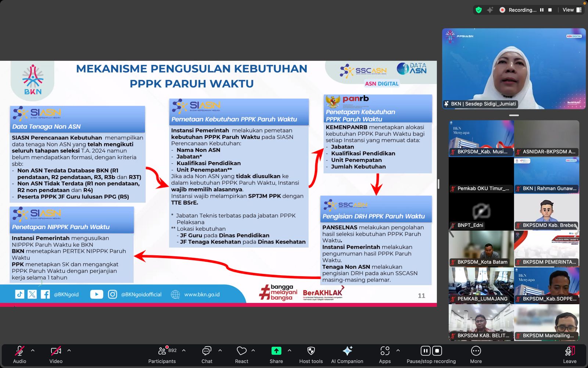Select Pemkab OKU Timur participant tile
The height and width of the screenshot is (368, 588).
click(x=481, y=175)
